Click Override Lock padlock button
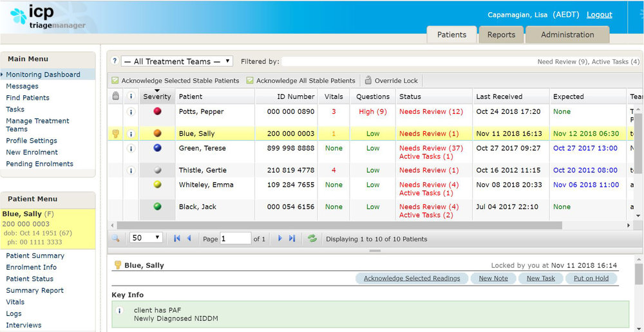 point(392,80)
